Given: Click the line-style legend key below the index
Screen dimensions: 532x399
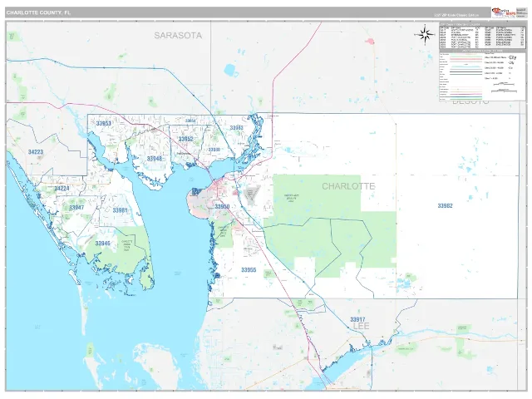Looking at the screenshot, I should coord(482,76).
